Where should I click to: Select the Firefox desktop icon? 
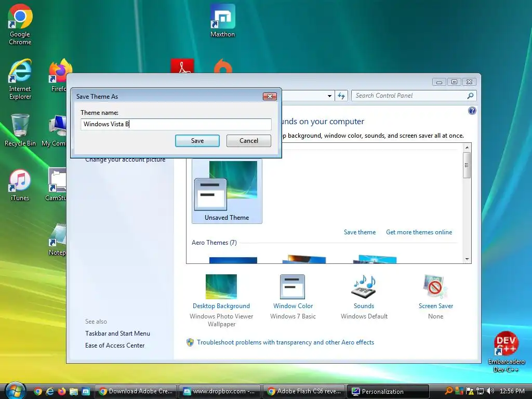tap(59, 75)
